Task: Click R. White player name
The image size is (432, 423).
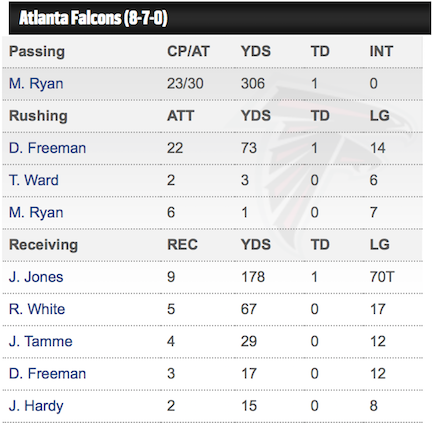Action: point(37,309)
